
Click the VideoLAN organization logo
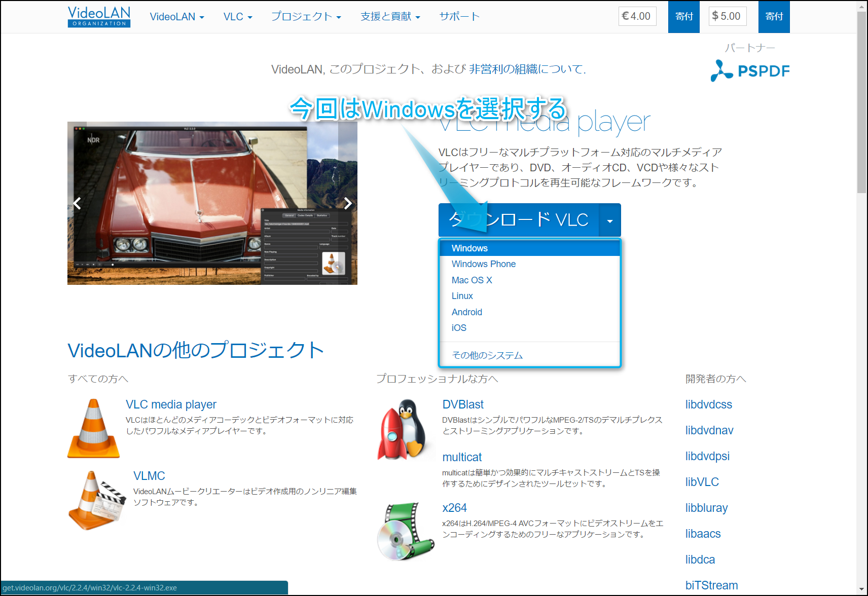coord(99,17)
